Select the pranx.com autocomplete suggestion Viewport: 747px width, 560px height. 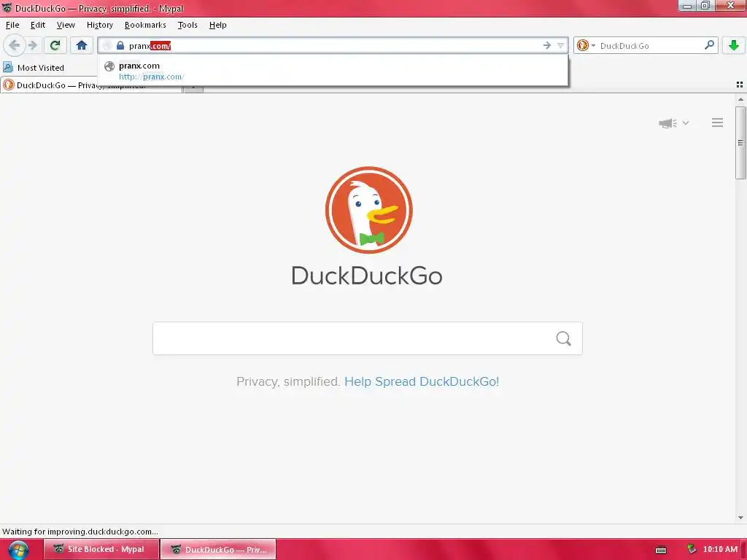tap(333, 71)
